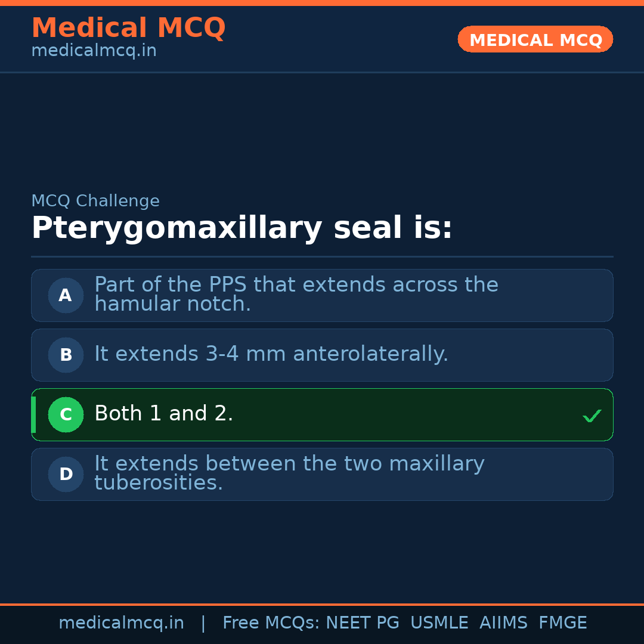644x644 pixels.
Task: Click the FMGE footer label
Action: (563, 623)
